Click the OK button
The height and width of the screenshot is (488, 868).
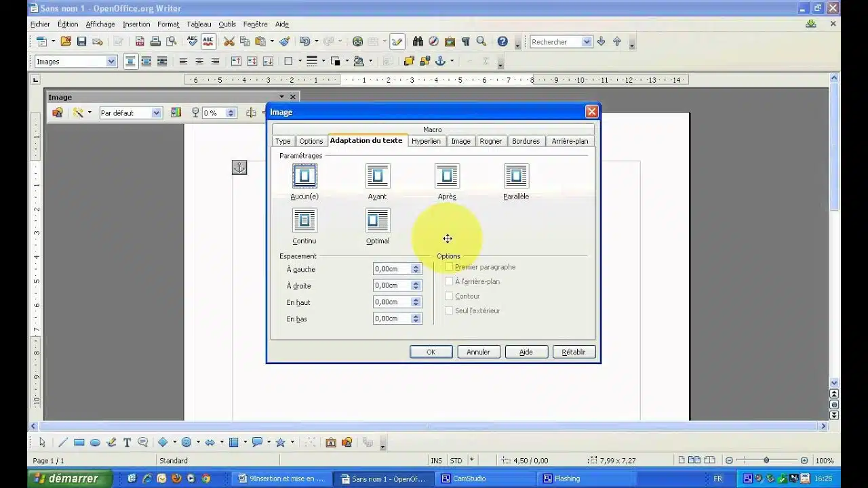431,352
